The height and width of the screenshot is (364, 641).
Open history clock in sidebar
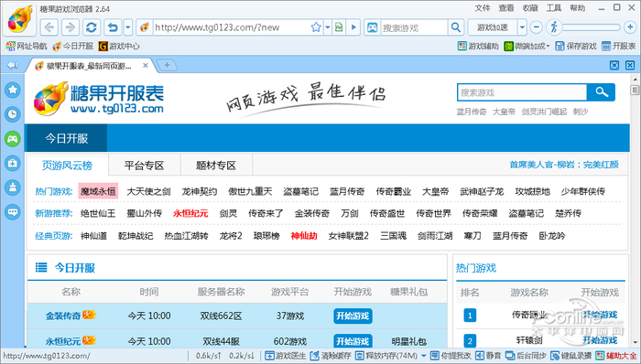pos(13,114)
